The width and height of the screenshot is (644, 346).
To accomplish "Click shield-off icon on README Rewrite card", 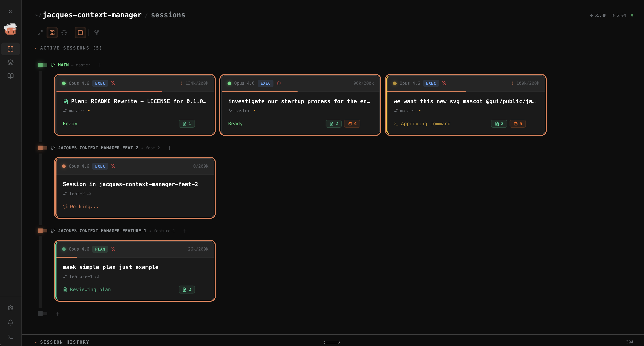I will click(113, 83).
